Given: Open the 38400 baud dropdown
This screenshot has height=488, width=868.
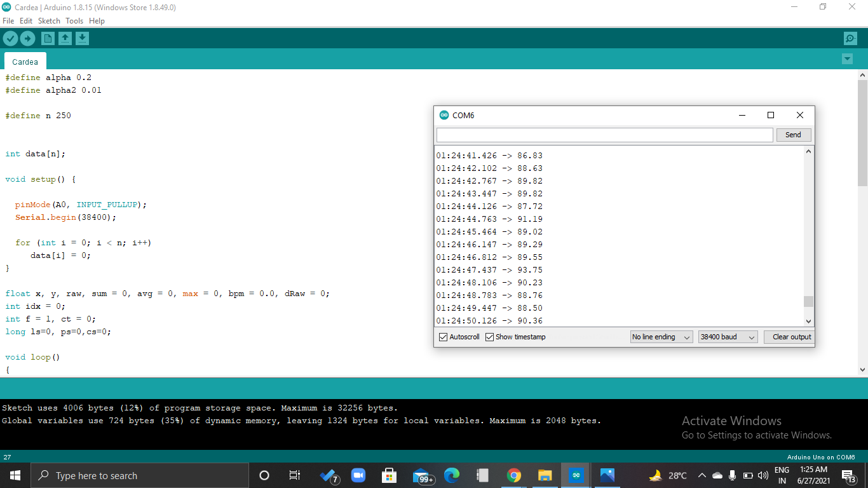Looking at the screenshot, I should tap(728, 337).
